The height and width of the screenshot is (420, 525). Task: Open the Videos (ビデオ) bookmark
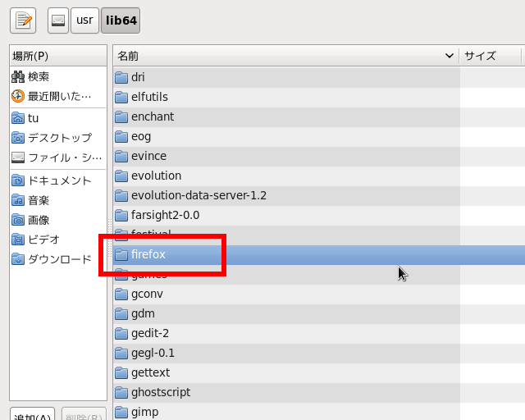pyautogui.click(x=43, y=239)
